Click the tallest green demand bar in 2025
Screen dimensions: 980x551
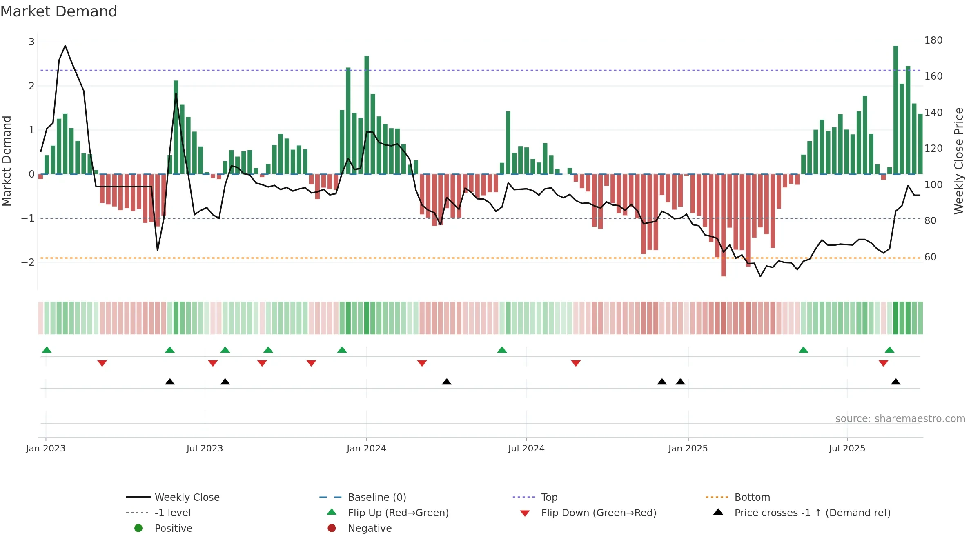895,110
